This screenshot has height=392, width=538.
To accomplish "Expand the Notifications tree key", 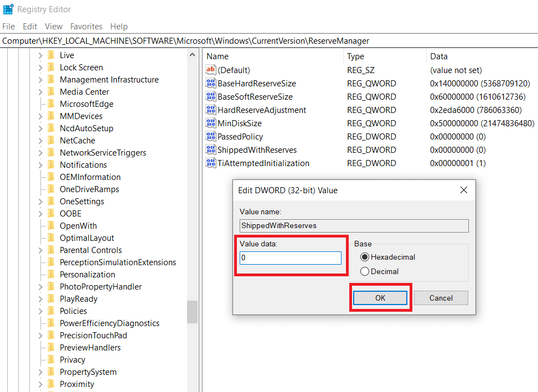I will coord(40,165).
